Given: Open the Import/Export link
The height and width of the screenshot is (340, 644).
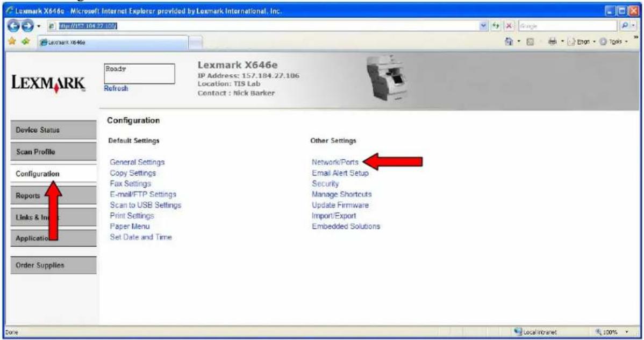Looking at the screenshot, I should 334,216.
